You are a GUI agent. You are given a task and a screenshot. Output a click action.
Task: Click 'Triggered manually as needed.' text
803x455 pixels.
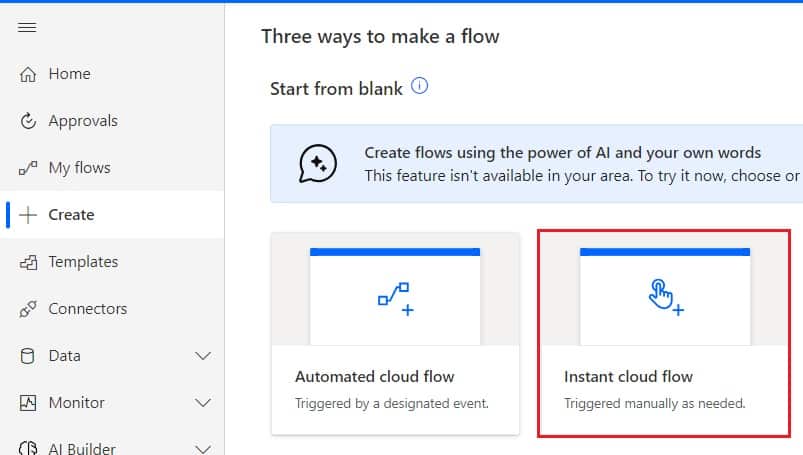pos(654,404)
